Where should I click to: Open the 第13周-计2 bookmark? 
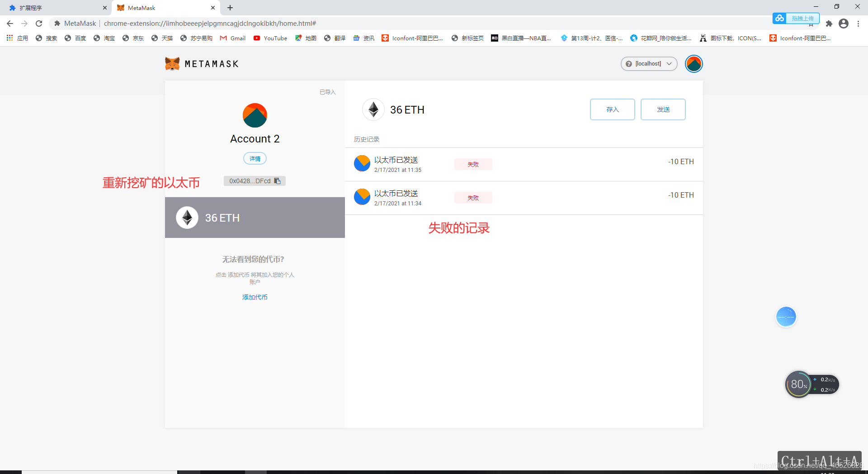click(x=592, y=38)
